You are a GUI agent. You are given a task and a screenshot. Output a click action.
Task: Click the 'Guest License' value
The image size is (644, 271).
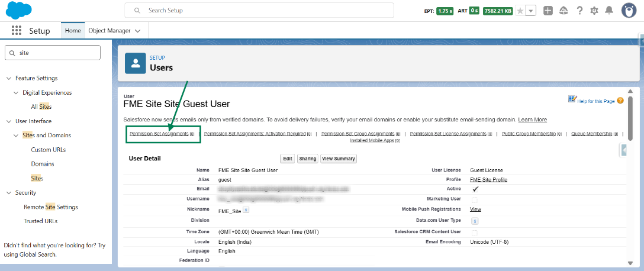tap(487, 170)
